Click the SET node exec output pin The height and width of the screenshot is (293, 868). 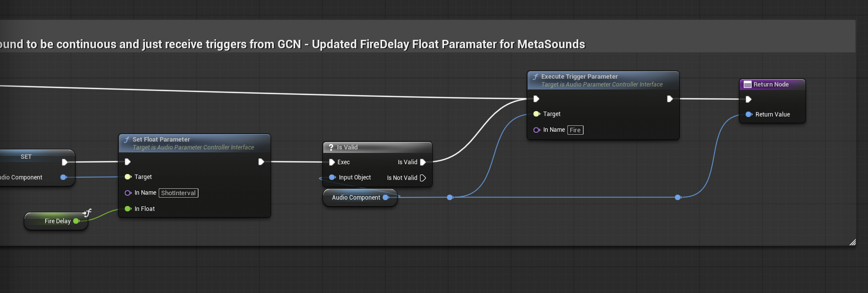(65, 162)
